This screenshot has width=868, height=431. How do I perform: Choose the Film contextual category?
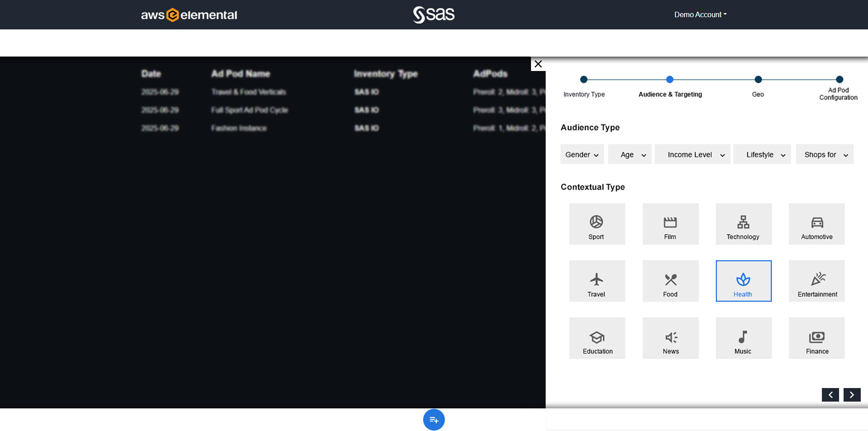coord(670,224)
